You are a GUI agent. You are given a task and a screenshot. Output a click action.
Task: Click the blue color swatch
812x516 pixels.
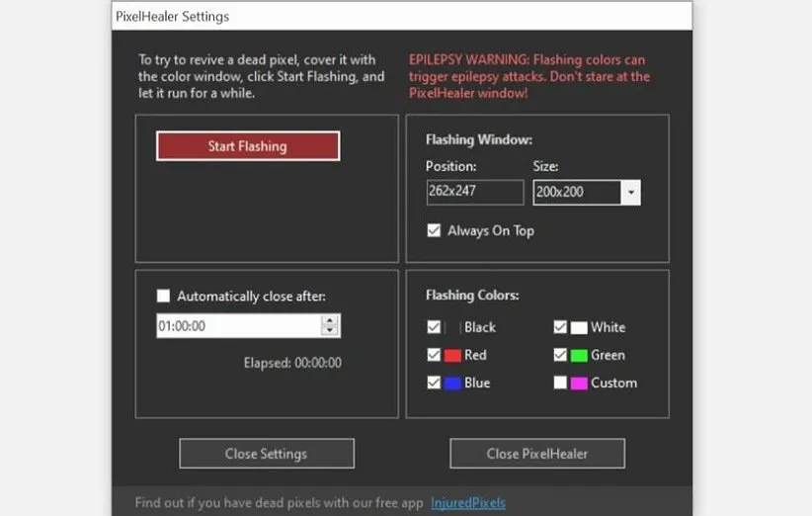452,383
